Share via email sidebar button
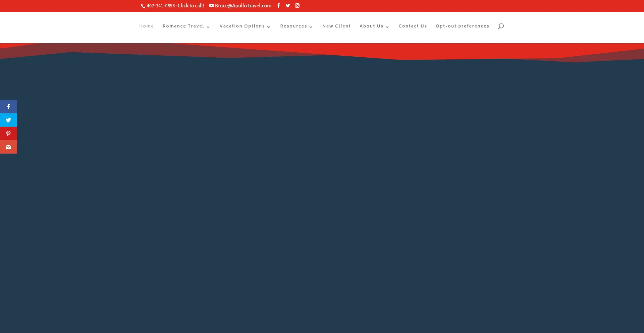Image resolution: width=644 pixels, height=333 pixels. click(x=8, y=147)
